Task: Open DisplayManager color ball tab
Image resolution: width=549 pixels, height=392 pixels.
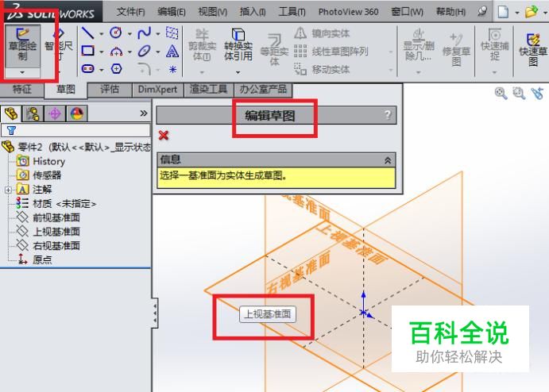Action: pos(77,113)
